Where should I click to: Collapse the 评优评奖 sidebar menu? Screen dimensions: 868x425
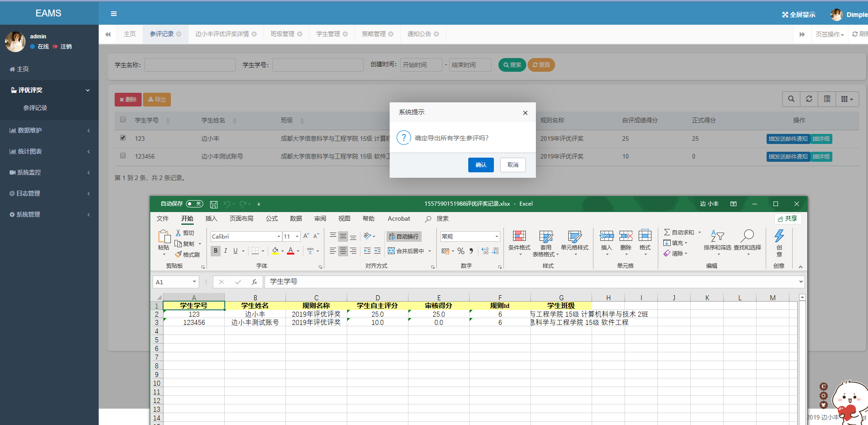(49, 90)
